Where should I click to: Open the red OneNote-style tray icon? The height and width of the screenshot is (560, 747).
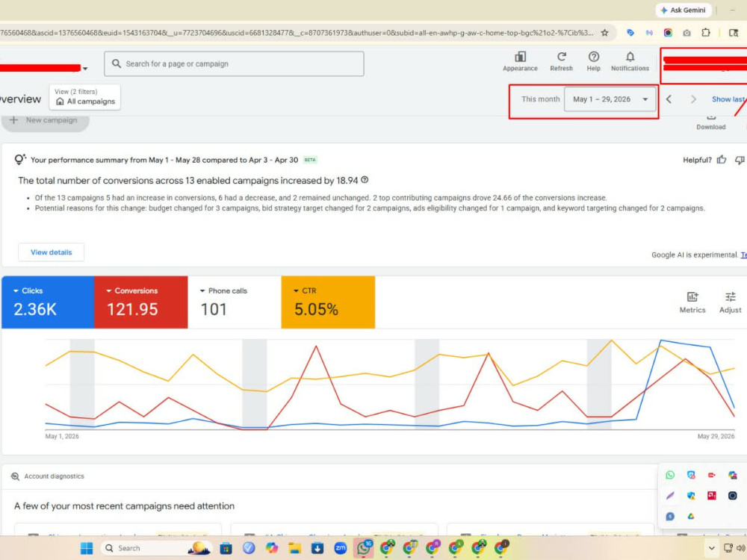click(x=712, y=496)
